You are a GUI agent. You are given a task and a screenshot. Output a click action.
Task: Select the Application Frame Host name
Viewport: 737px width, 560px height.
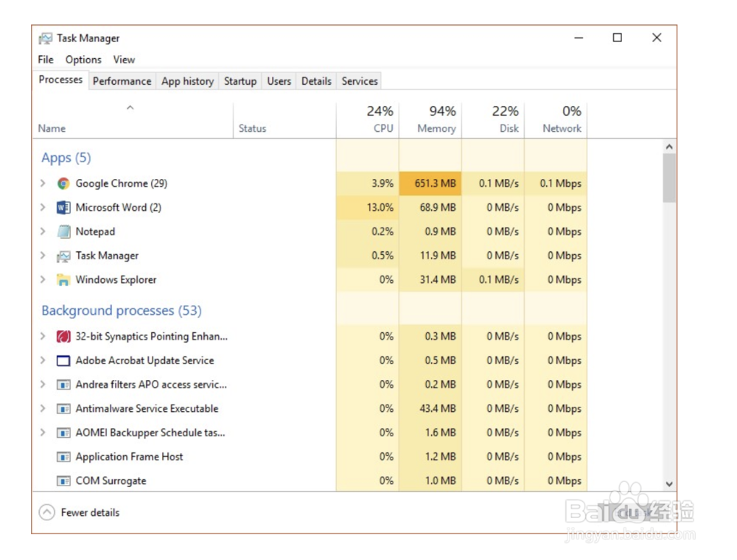(129, 457)
